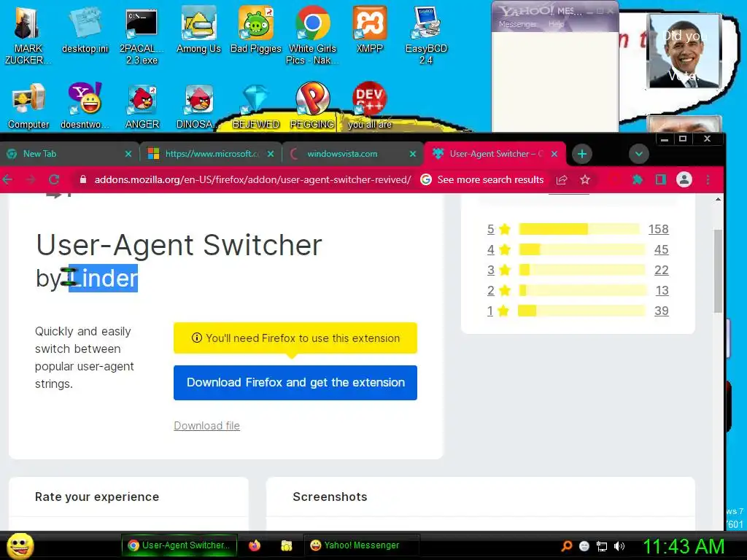Viewport: 747px width, 560px height.
Task: Bookmark this page with star
Action: click(x=585, y=179)
